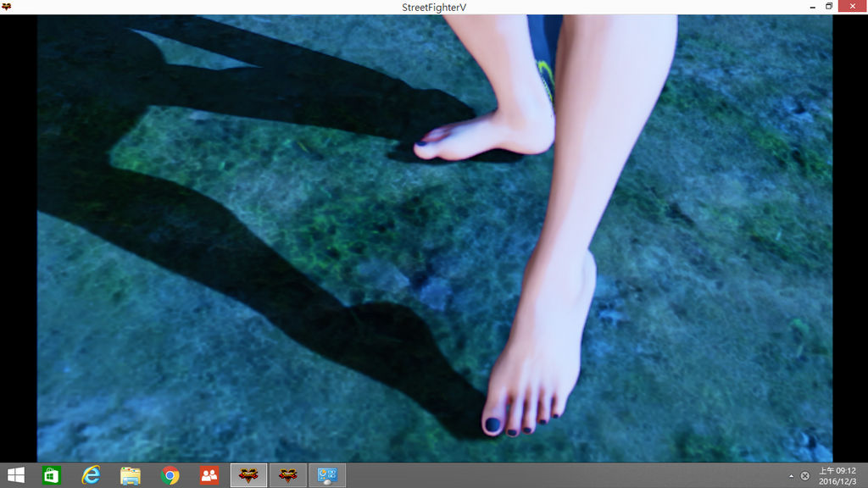Click the StreetFighterV icon in the title bar

pos(7,7)
